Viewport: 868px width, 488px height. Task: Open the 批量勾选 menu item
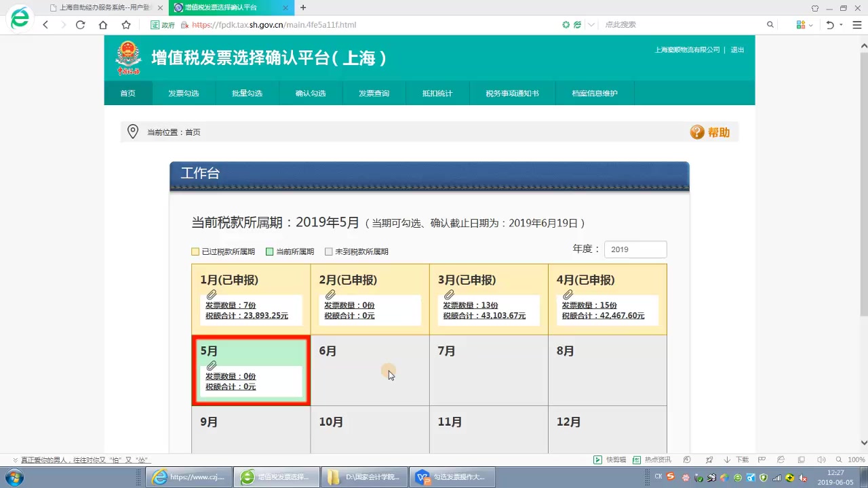click(247, 93)
